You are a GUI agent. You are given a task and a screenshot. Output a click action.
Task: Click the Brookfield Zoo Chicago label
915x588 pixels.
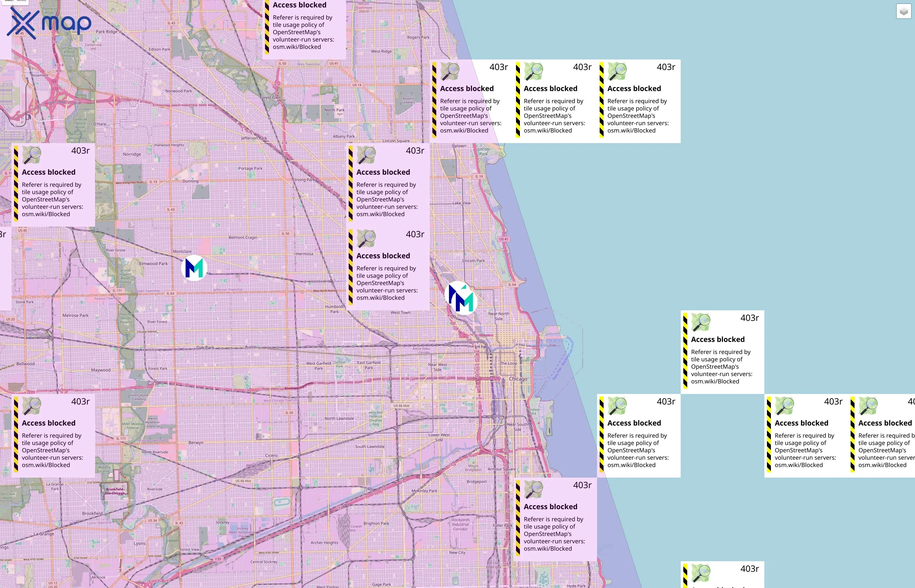click(115, 491)
